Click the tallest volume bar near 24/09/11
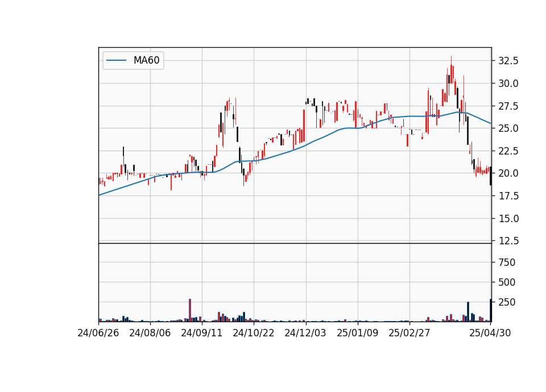 tap(190, 310)
